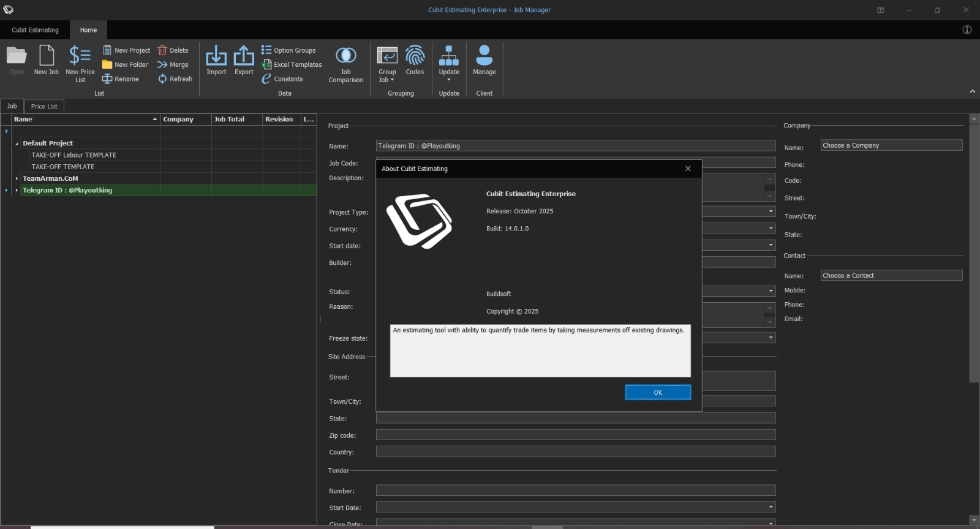Collapse the Default Project tree node
980x529 pixels.
pos(17,143)
